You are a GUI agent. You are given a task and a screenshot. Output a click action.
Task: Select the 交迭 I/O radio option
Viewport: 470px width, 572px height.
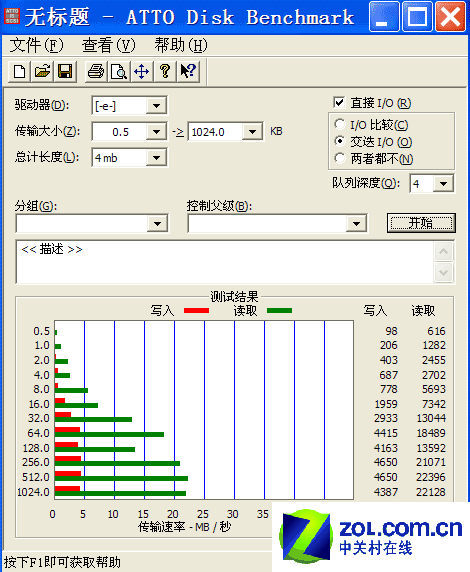[339, 142]
